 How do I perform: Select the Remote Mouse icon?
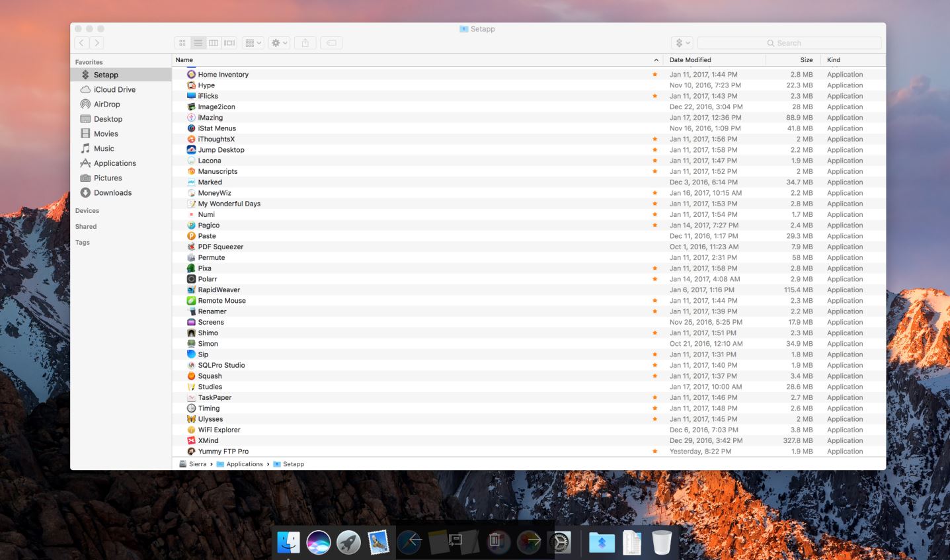pyautogui.click(x=191, y=301)
